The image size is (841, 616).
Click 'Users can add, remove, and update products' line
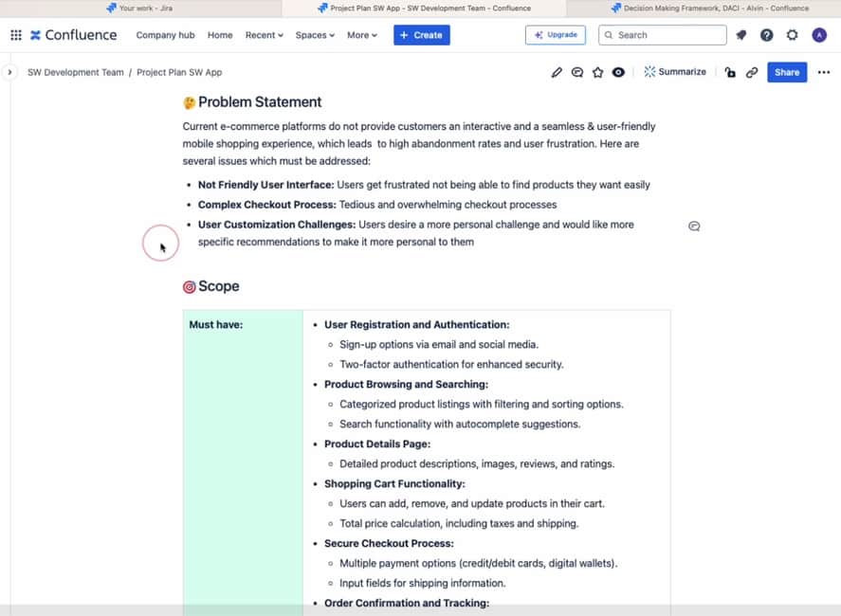point(472,504)
